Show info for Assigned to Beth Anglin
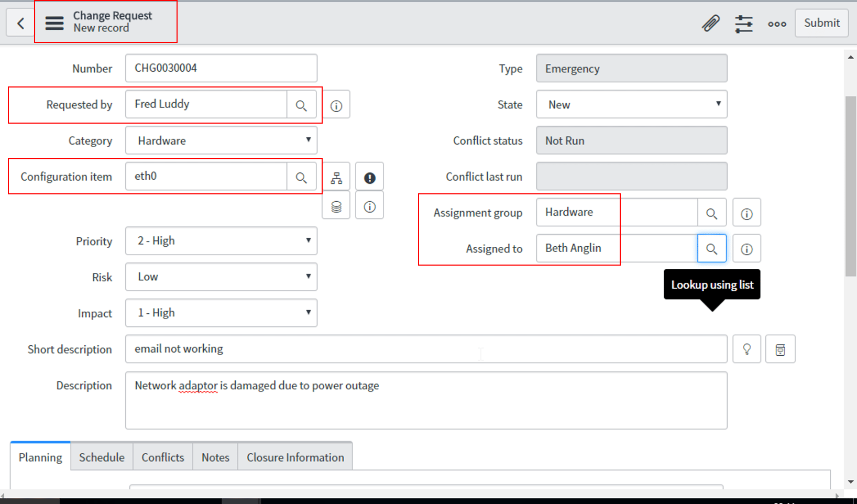Viewport: 857px width, 504px height. point(746,249)
